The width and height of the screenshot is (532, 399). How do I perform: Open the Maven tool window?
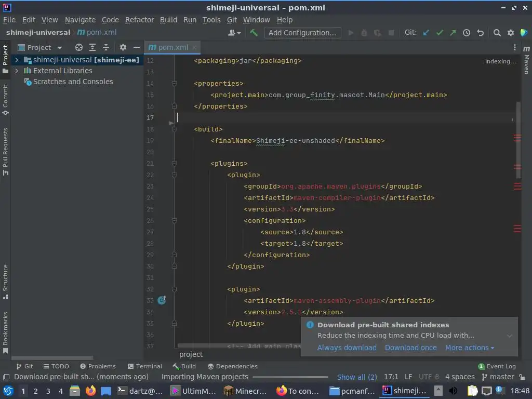(x=526, y=60)
